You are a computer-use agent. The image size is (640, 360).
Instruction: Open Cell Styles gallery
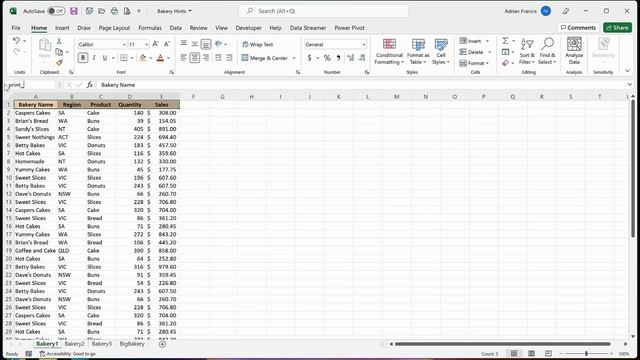441,51
